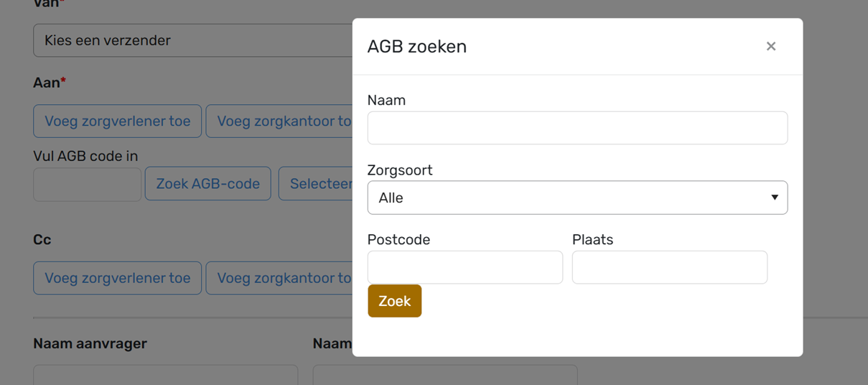Click Voeg zorgverlener toe under Cc
This screenshot has height=385, width=868.
[x=118, y=278]
